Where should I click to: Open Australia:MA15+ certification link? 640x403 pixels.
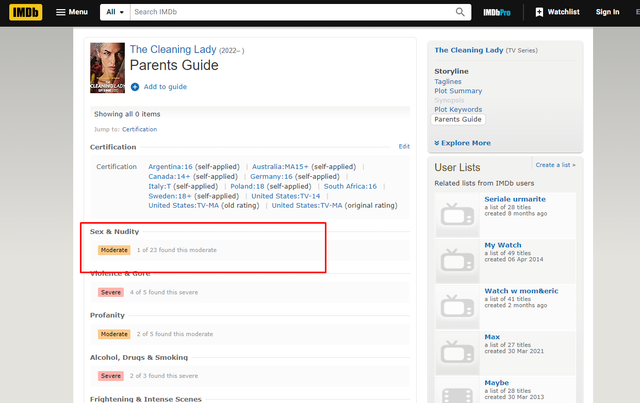point(280,167)
